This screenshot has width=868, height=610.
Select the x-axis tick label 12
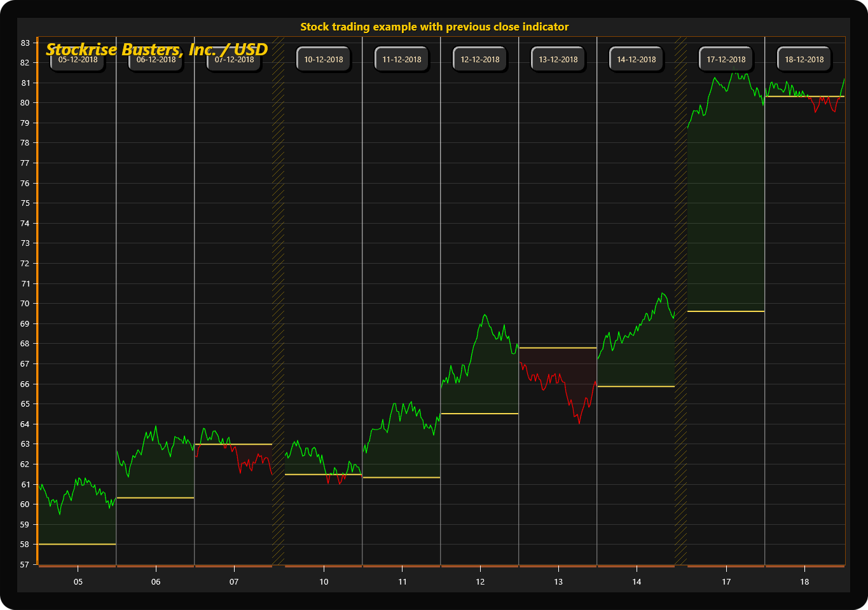pos(480,581)
